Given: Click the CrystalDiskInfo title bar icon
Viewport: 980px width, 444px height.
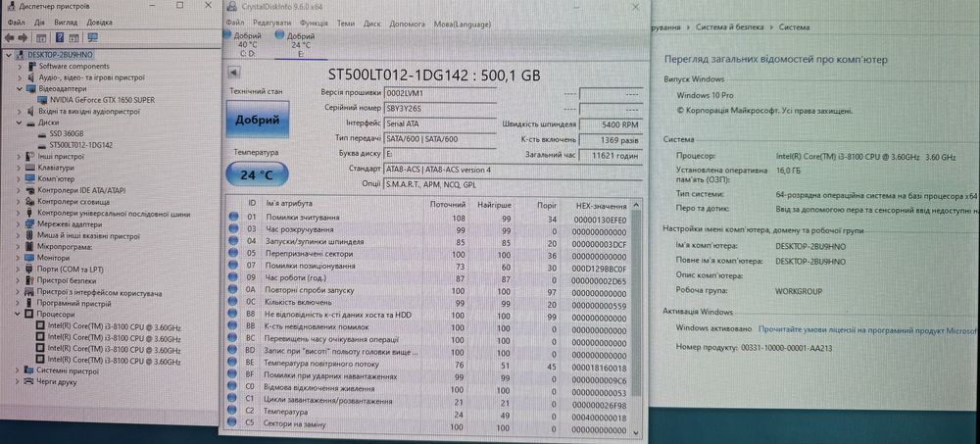Looking at the screenshot, I should point(232,7).
